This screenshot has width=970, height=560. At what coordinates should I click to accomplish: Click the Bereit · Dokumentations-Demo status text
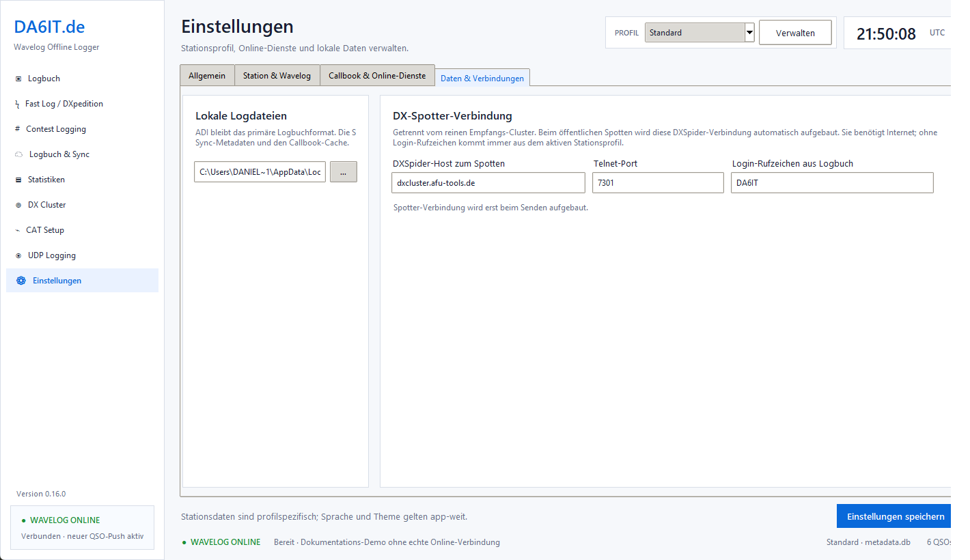tap(387, 542)
